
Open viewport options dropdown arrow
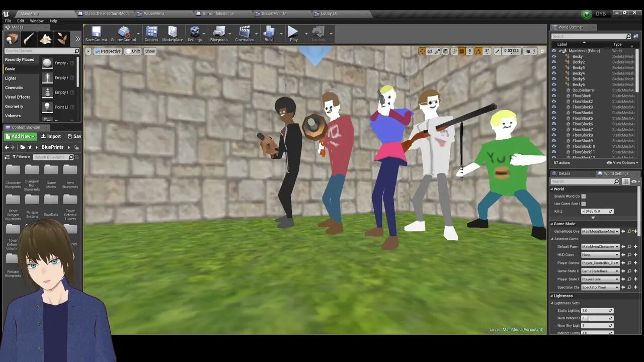click(88, 51)
